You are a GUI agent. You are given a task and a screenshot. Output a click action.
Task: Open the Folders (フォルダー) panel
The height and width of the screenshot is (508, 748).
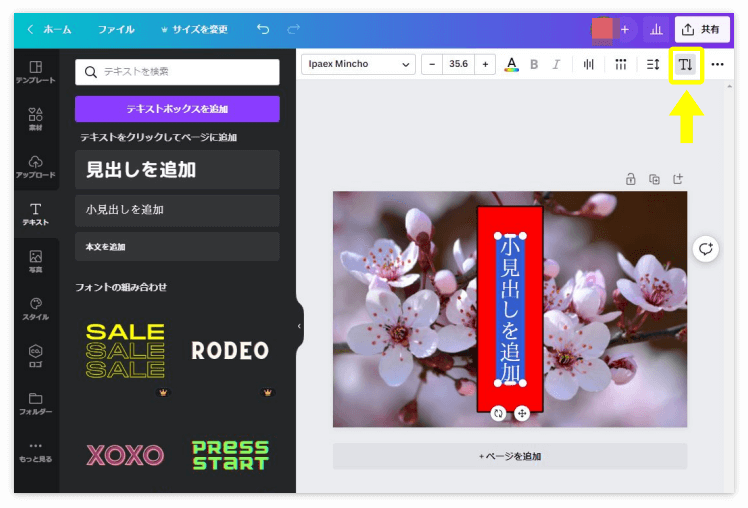coord(36,404)
